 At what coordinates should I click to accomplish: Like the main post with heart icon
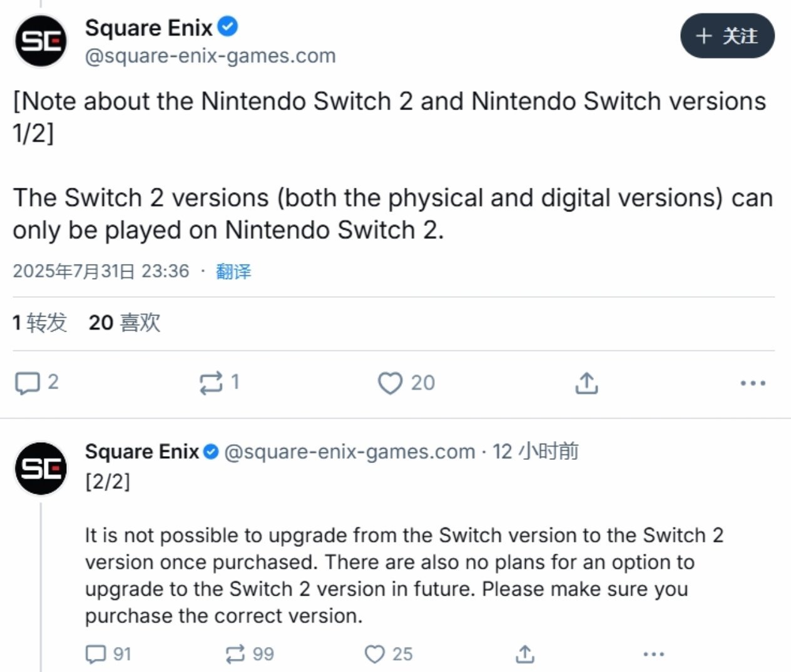[x=390, y=383]
